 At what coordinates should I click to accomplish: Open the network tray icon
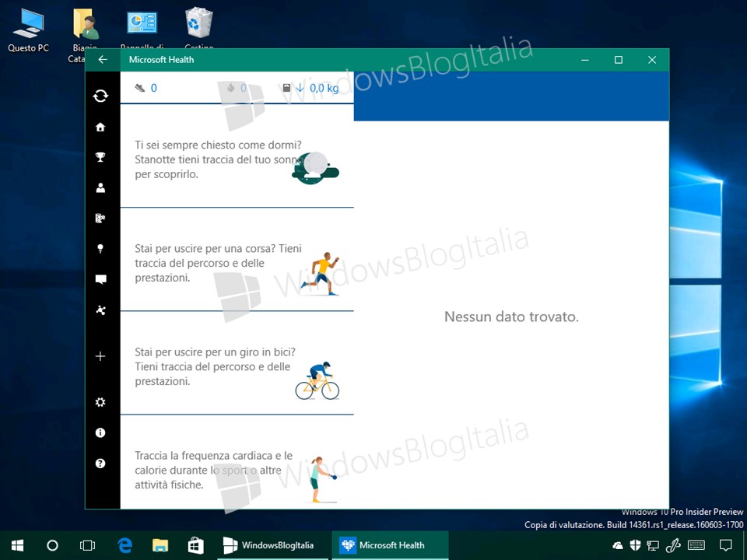click(x=653, y=545)
